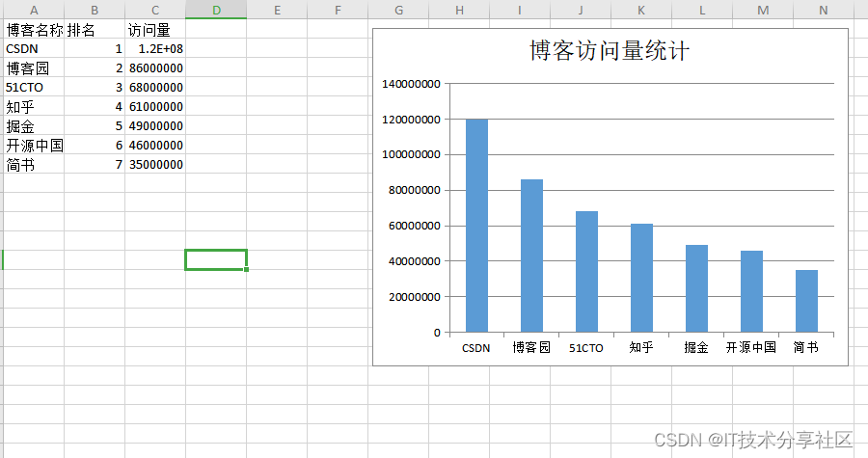The width and height of the screenshot is (868, 458).
Task: Click the 51CTO bar in the chart
Action: coord(586,272)
